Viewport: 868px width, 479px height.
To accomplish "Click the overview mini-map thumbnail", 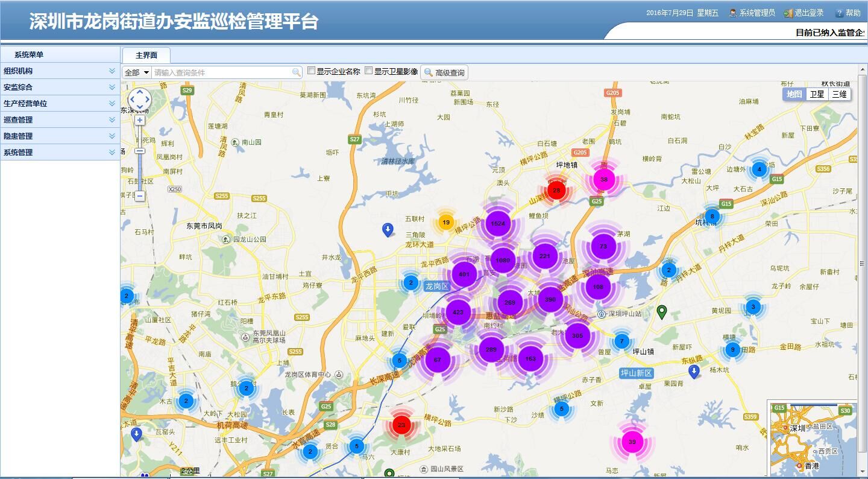I will (x=813, y=439).
